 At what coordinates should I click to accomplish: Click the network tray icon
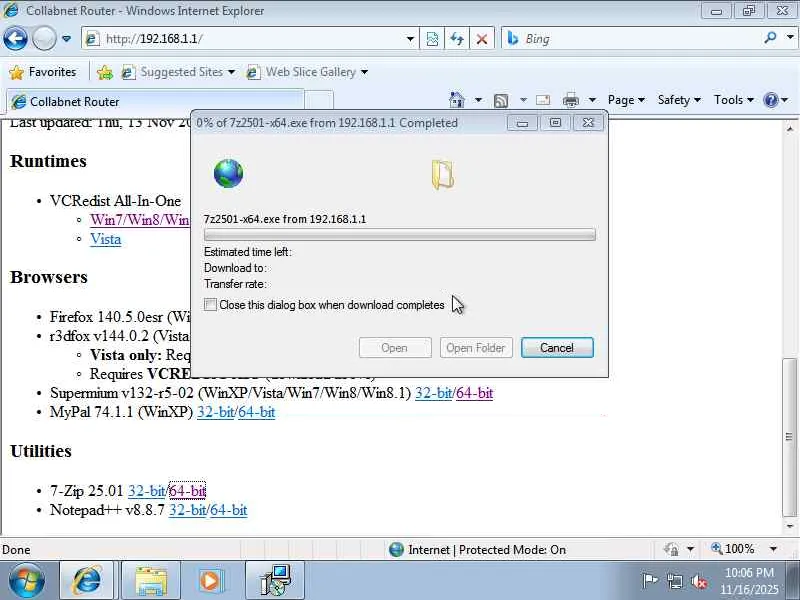click(x=674, y=582)
